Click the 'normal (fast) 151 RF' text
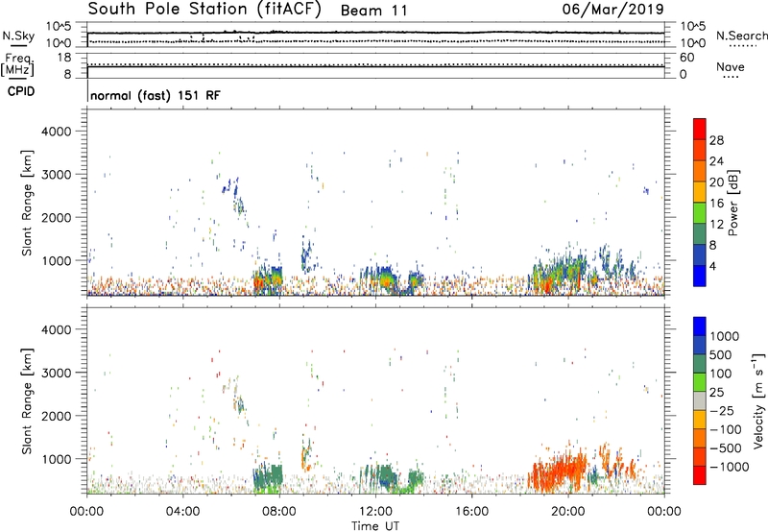The height and width of the screenshot is (532, 768). [x=156, y=95]
